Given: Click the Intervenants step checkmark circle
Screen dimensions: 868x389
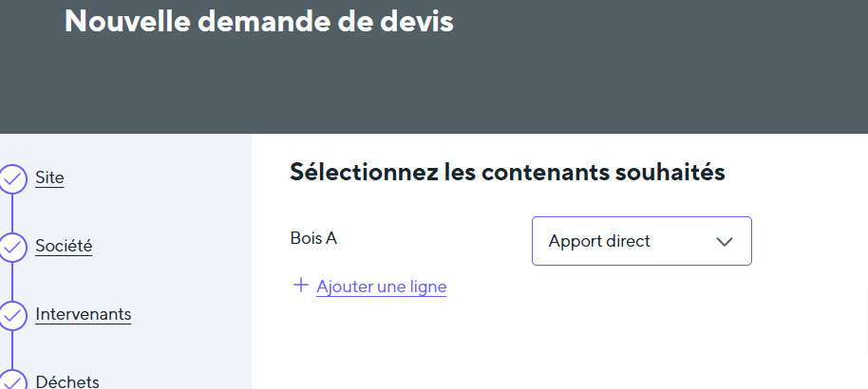Looking at the screenshot, I should coord(12,316).
